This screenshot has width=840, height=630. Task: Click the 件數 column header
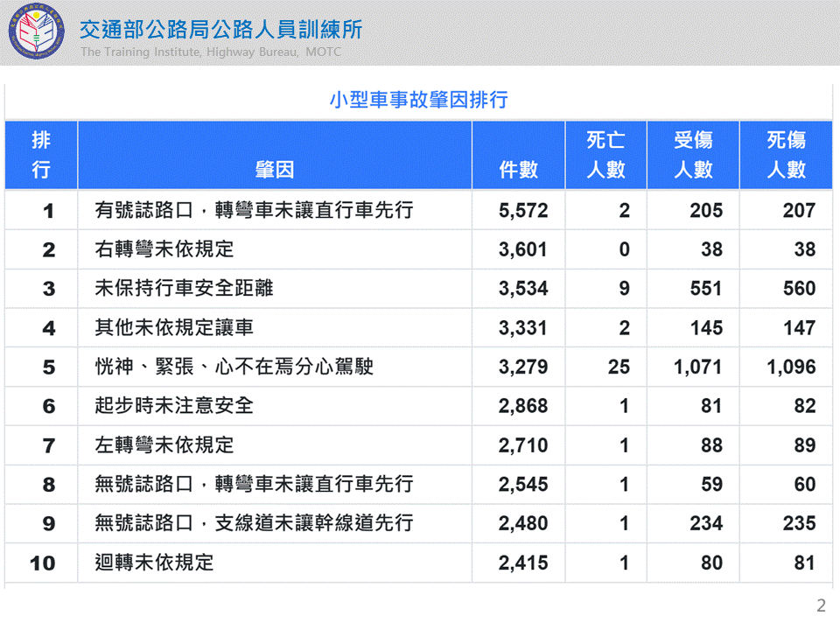[x=518, y=170]
